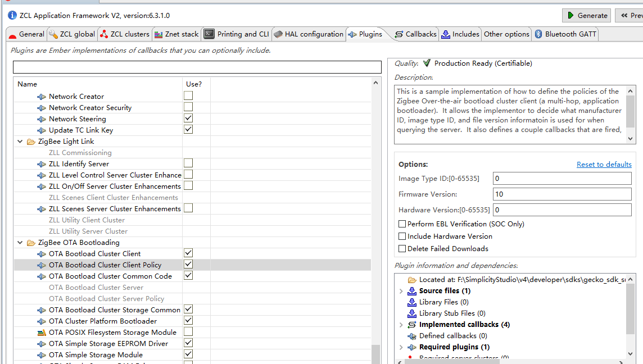Viewport: 643px width, 364px height.
Task: Toggle the Delete Failed Downloads checkbox
Action: pos(402,249)
